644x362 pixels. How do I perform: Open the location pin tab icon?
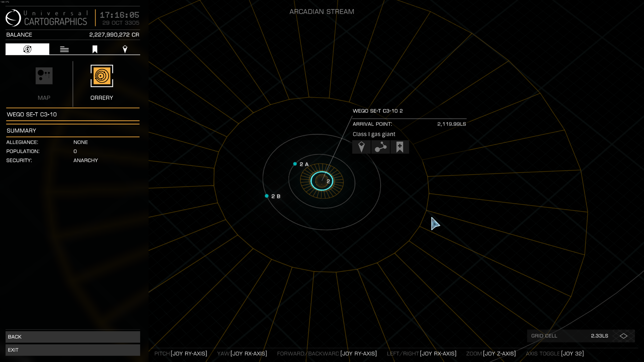[x=125, y=50]
